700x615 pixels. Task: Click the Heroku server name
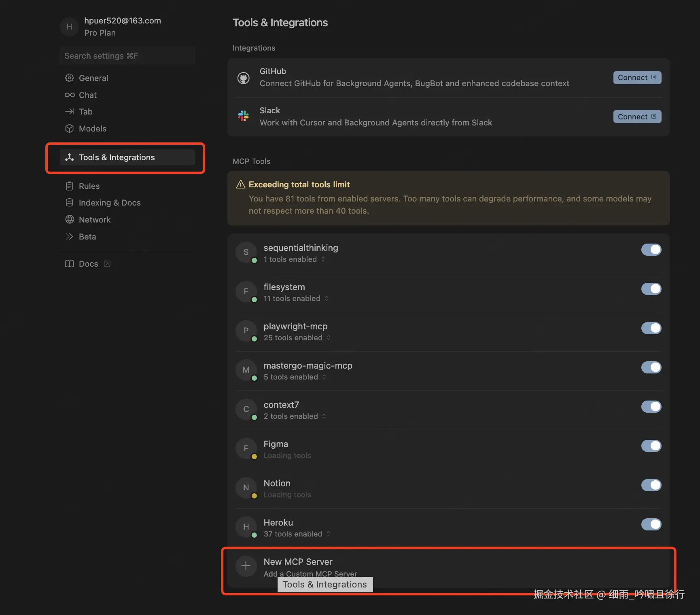[x=278, y=522]
